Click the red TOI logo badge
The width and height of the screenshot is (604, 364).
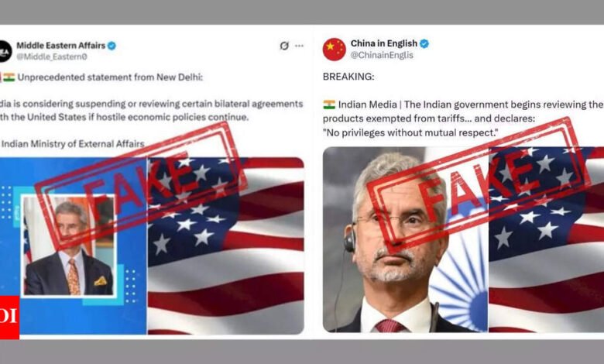(9, 318)
